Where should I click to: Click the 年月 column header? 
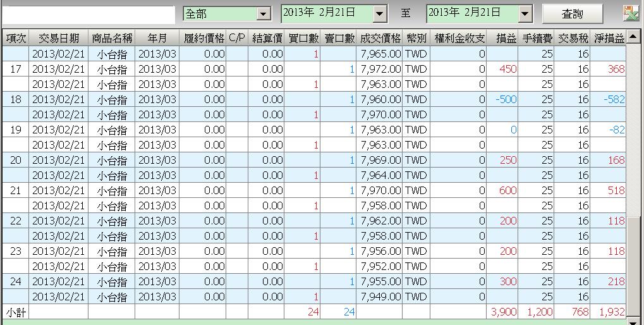coord(157,38)
